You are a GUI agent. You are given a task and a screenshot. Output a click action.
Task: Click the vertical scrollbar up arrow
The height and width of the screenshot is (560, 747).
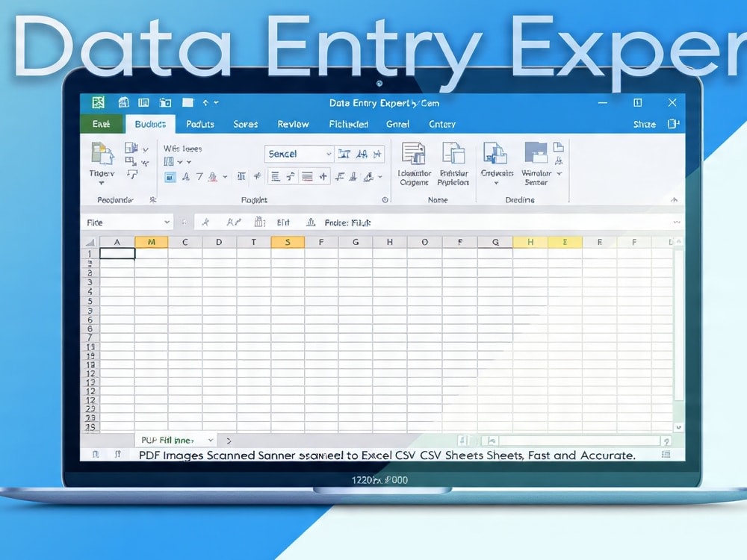[678, 242]
